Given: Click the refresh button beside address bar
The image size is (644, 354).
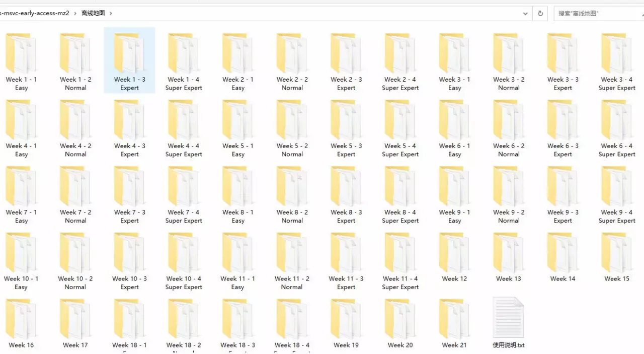Looking at the screenshot, I should [x=540, y=14].
